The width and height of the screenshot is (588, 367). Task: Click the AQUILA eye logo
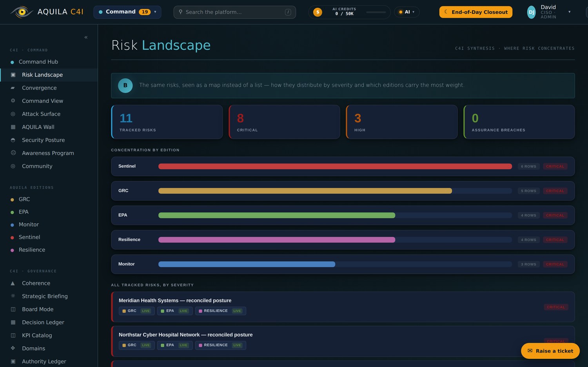coord(22,12)
